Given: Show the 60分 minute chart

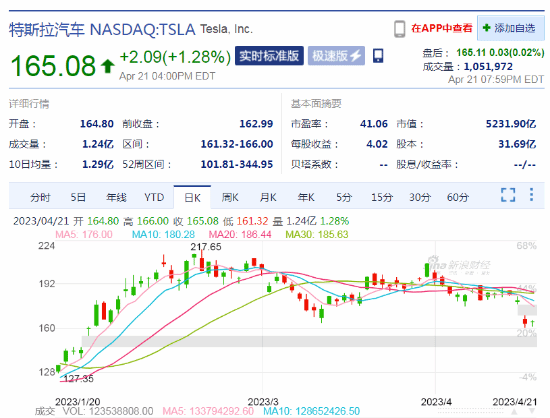Looking at the screenshot, I should [458, 197].
